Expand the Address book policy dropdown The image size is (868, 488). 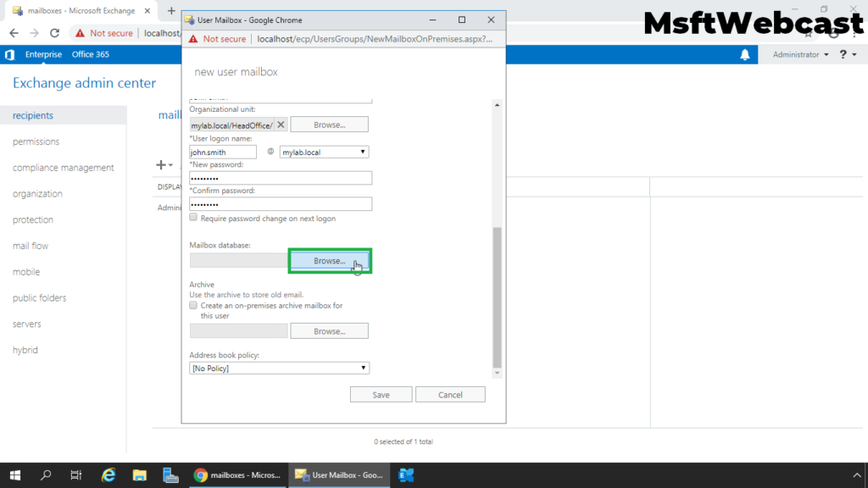(279, 368)
